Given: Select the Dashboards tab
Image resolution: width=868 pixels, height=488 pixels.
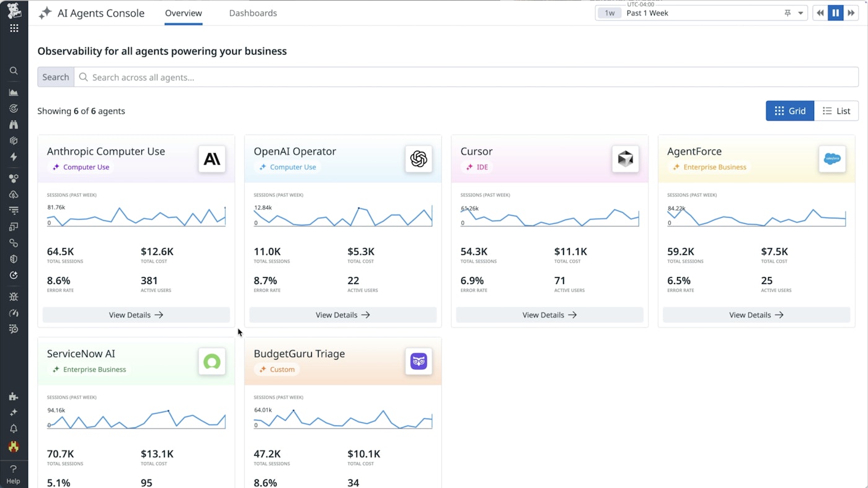Looking at the screenshot, I should click(253, 13).
